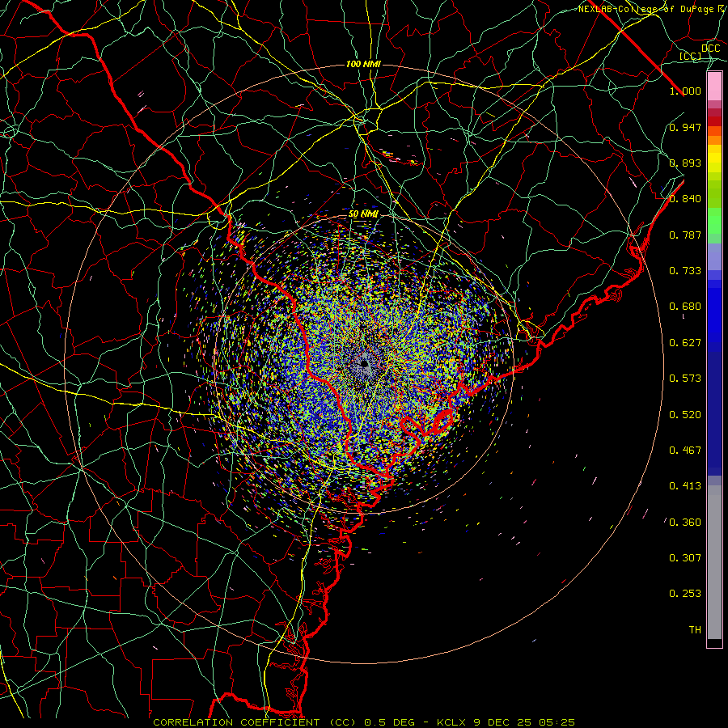Select the 0.307 value on the color scale
This screenshot has height=728, width=728.
(x=685, y=558)
